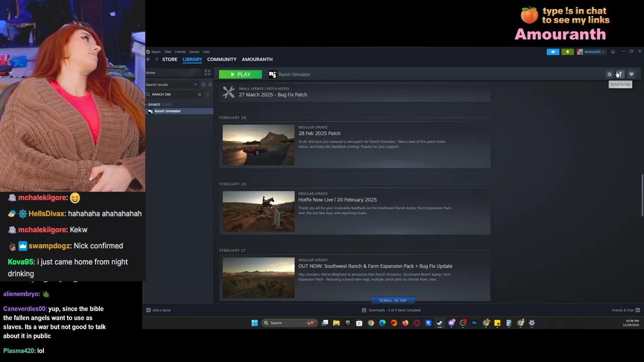This screenshot has height=362, width=644.
Task: Open Friends & Chat
Action: pyautogui.click(x=626, y=310)
